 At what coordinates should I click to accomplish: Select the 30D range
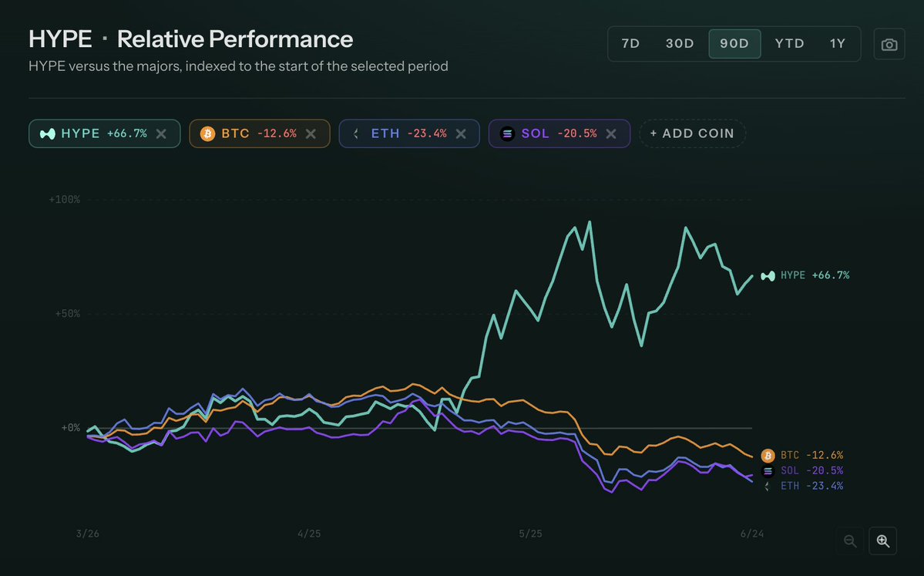680,44
